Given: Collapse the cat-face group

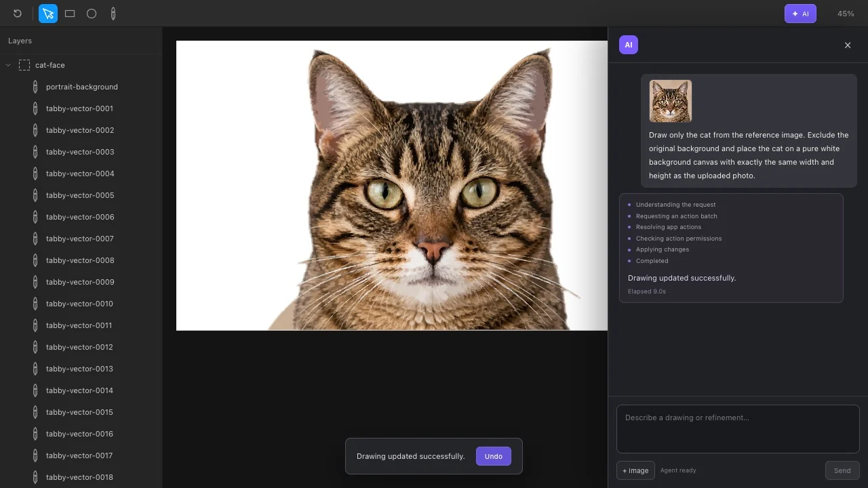Looking at the screenshot, I should coord(8,65).
